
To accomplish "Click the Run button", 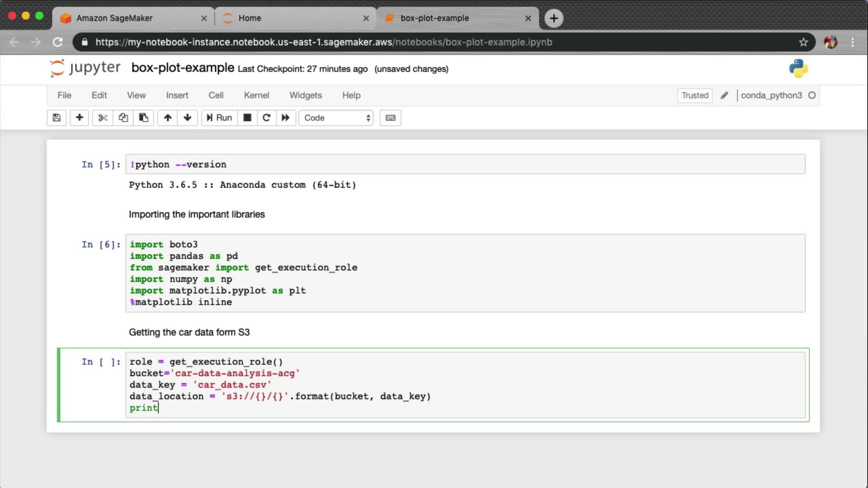I will pos(219,118).
